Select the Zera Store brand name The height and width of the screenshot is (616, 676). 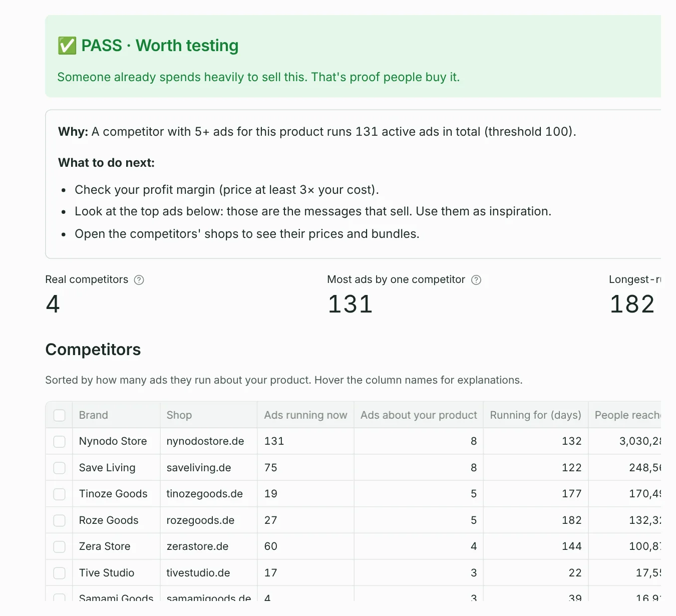click(x=105, y=546)
